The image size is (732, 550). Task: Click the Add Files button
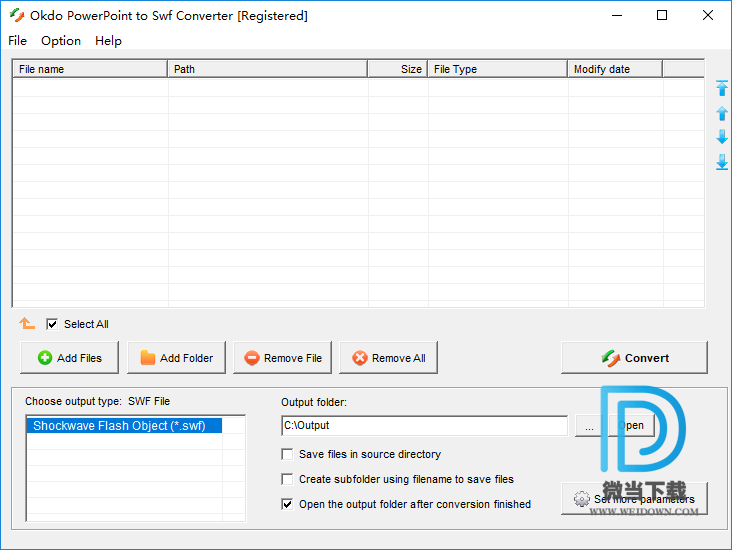[70, 358]
